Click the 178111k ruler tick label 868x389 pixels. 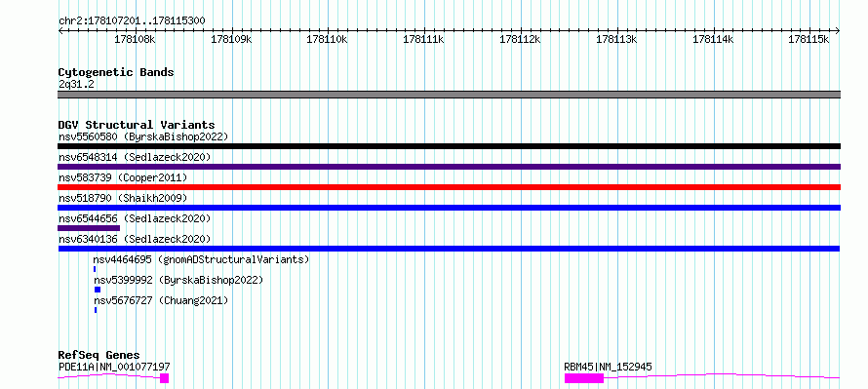coord(424,39)
